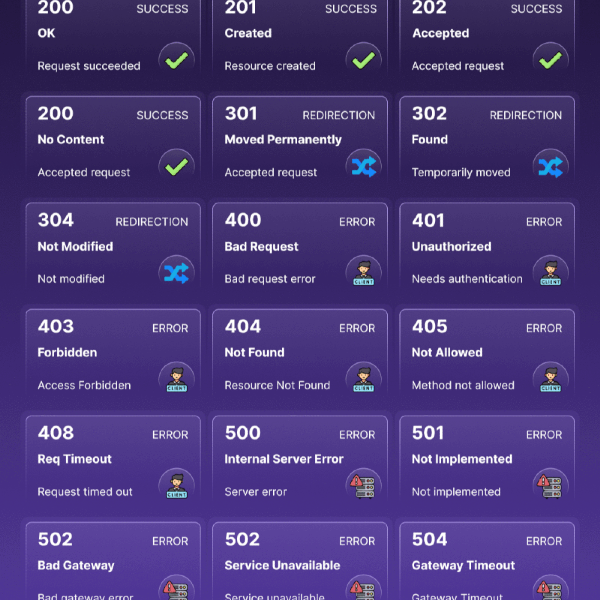Screen dimensions: 600x600
Task: Click the client icon on 403 Forbidden card
Action: 176,379
